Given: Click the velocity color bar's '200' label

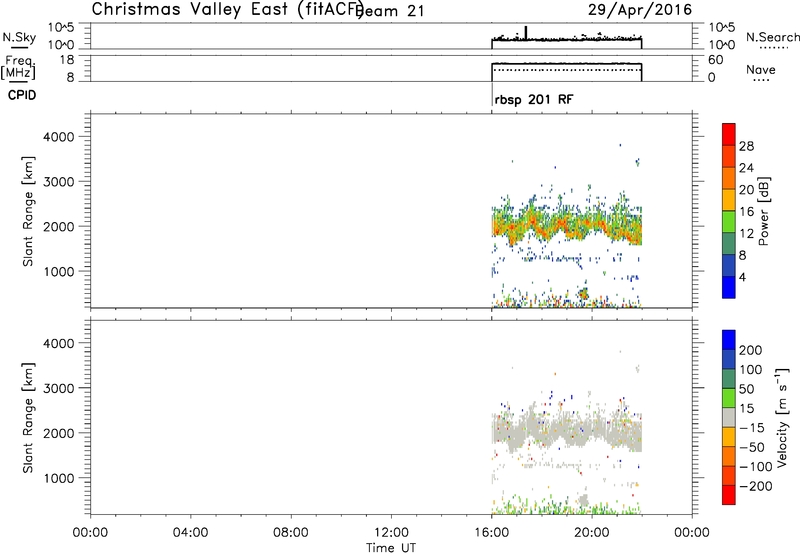Looking at the screenshot, I should click(751, 350).
